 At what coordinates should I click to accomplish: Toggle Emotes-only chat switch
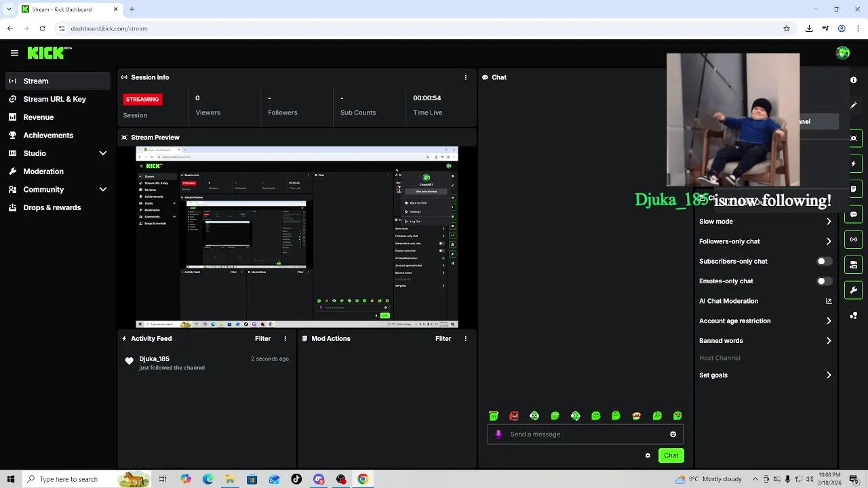tap(824, 281)
